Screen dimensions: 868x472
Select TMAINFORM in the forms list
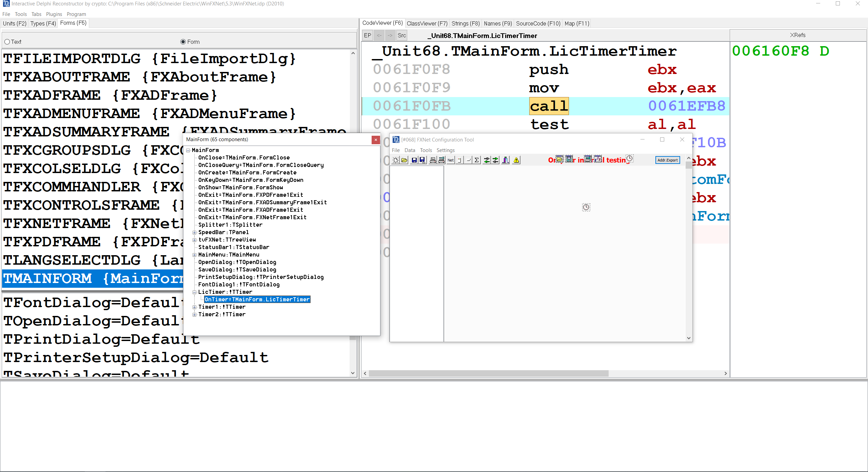pyautogui.click(x=93, y=279)
